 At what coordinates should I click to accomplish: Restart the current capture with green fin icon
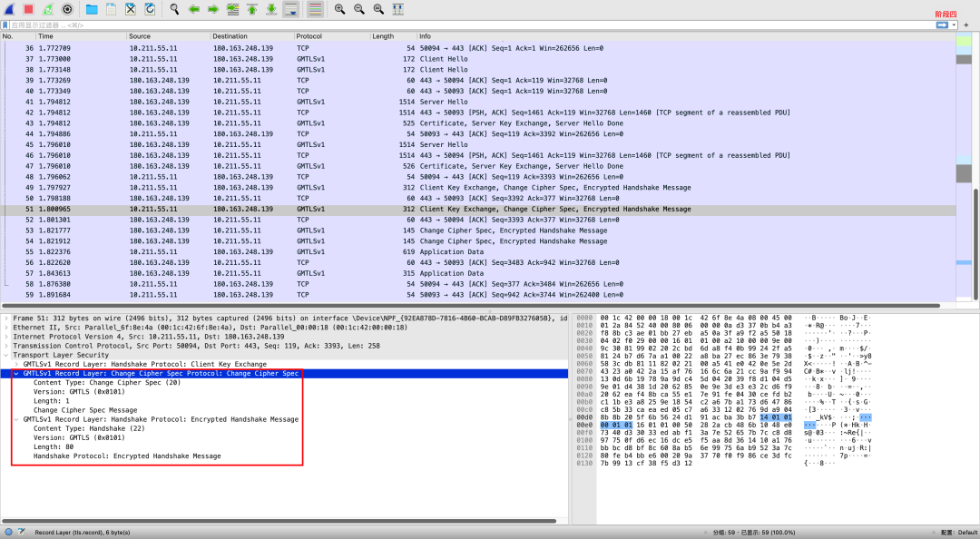coord(47,9)
